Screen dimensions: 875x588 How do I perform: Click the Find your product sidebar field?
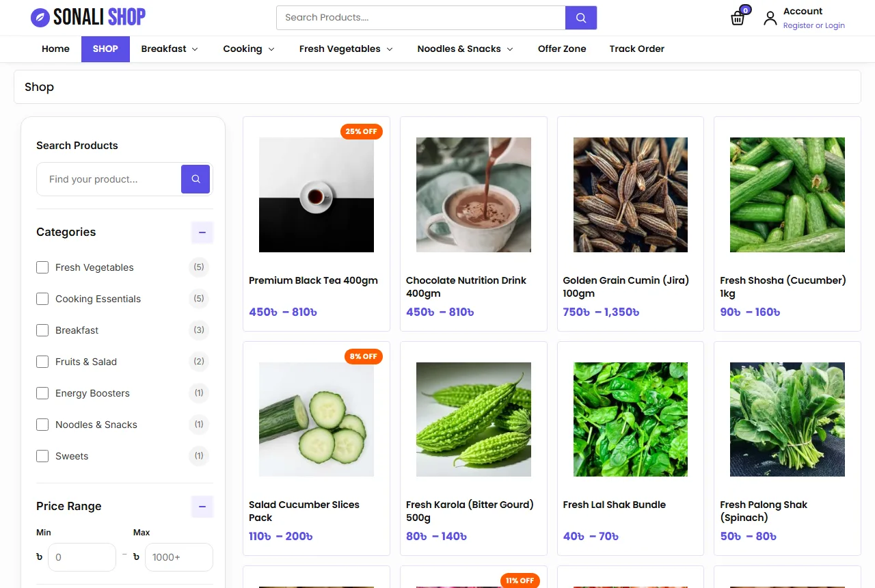(109, 179)
